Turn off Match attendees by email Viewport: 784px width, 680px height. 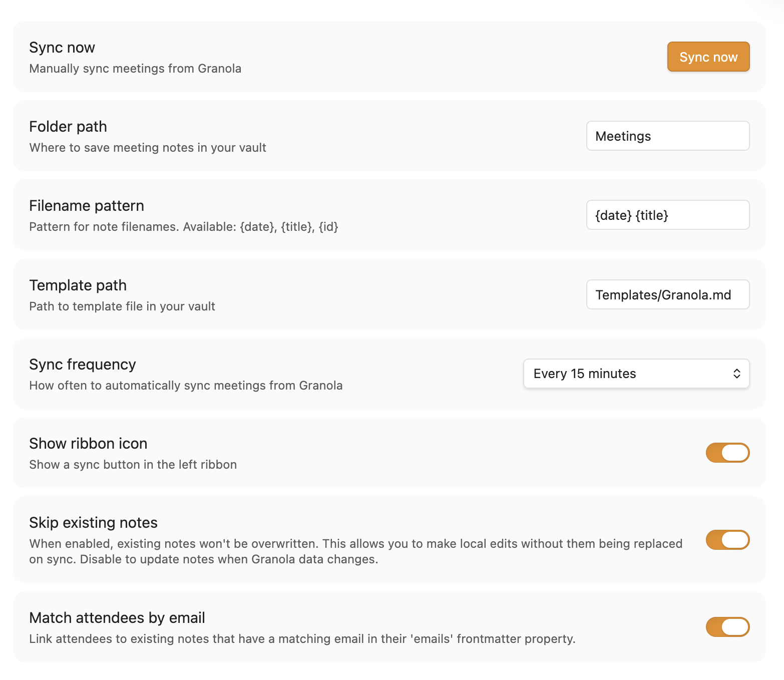click(x=727, y=626)
